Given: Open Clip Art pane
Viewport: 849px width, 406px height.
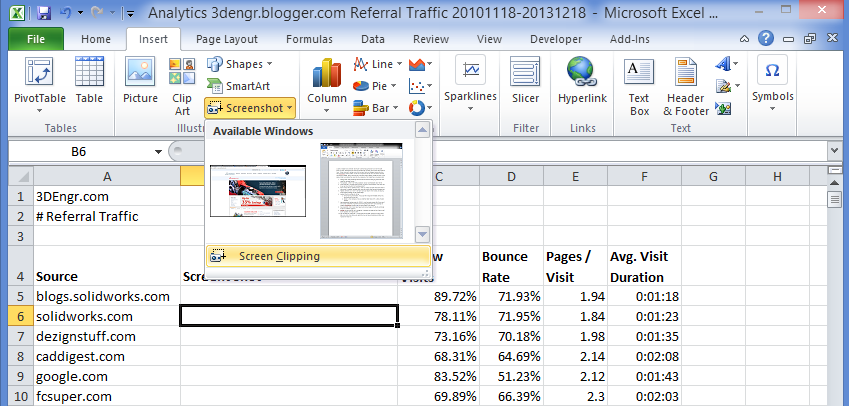Looking at the screenshot, I should [182, 87].
